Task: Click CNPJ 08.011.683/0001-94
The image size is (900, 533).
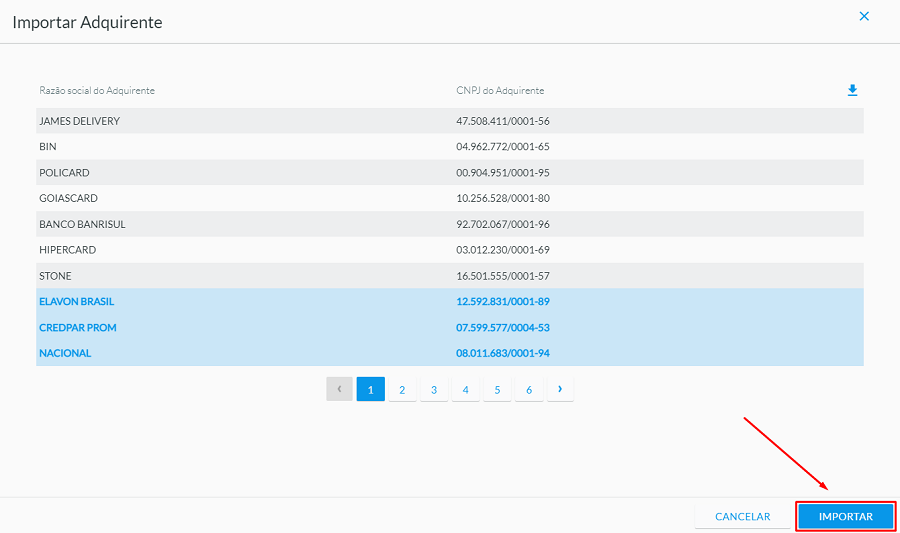Action: [x=503, y=353]
